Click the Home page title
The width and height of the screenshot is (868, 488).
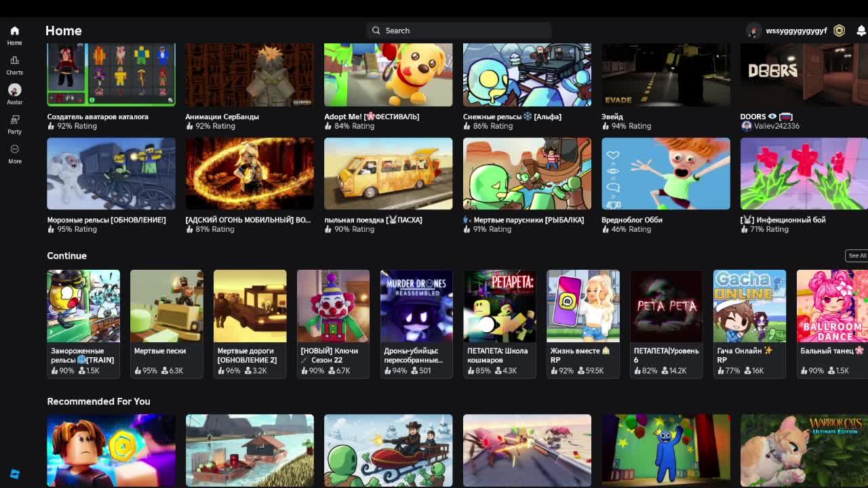(63, 30)
